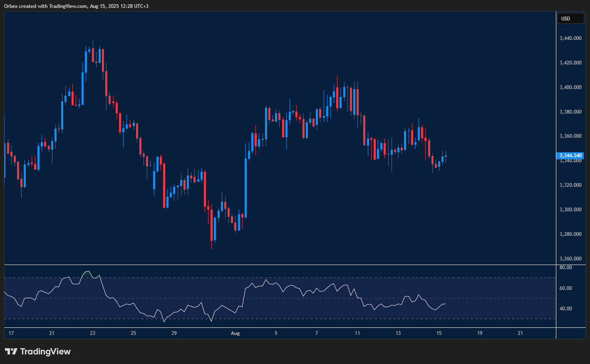Click the candle at the July 23 peak
This screenshot has width=590, height=364.
tap(92, 54)
